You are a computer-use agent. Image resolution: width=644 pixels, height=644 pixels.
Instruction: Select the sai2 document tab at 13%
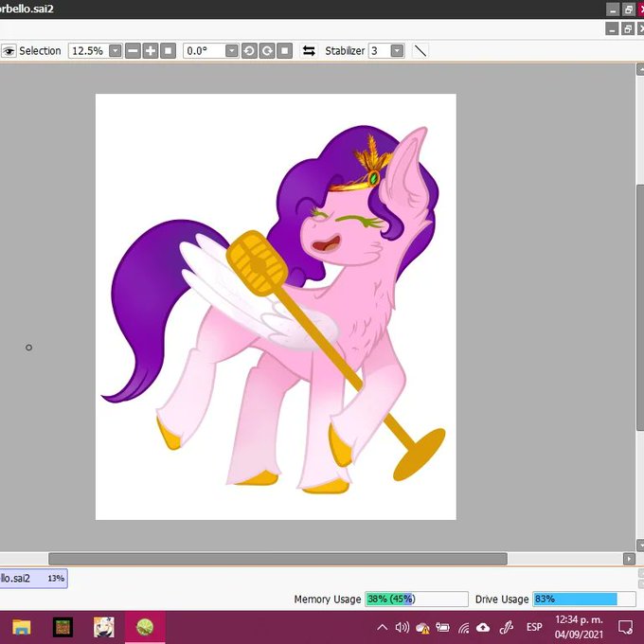pyautogui.click(x=33, y=579)
